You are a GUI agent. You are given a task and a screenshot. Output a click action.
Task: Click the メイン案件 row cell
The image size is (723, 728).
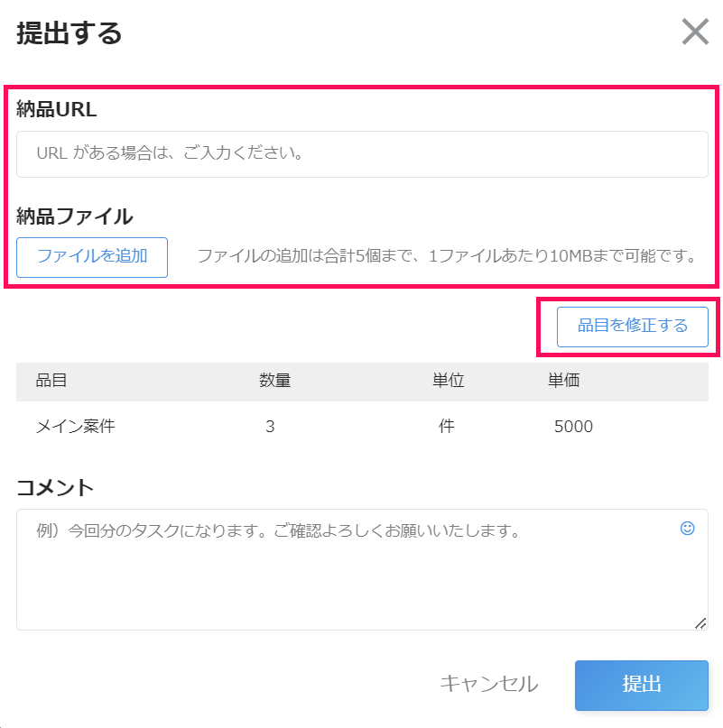coord(76,426)
